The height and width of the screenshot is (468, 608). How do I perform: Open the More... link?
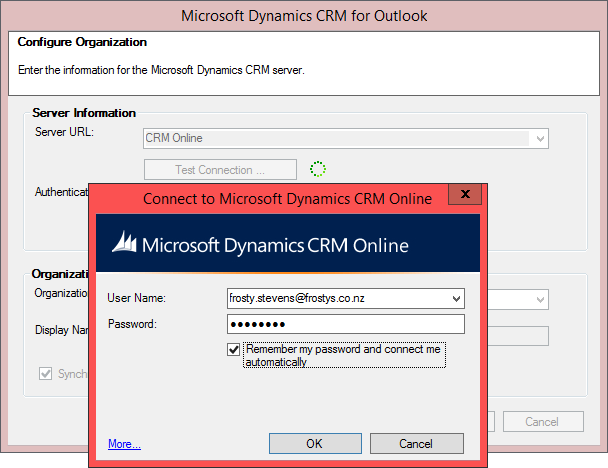coord(124,444)
